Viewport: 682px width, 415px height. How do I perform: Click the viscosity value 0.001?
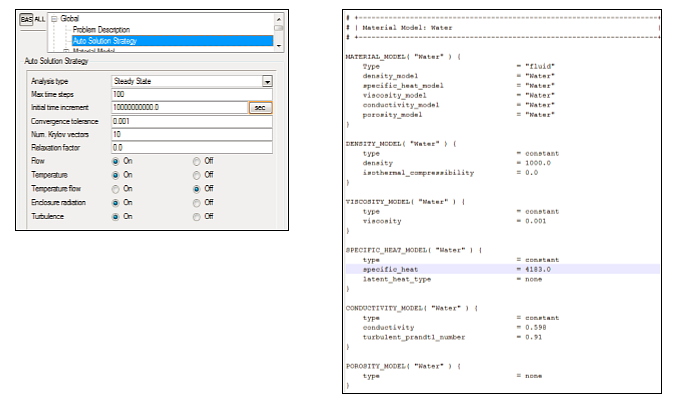tap(535, 221)
